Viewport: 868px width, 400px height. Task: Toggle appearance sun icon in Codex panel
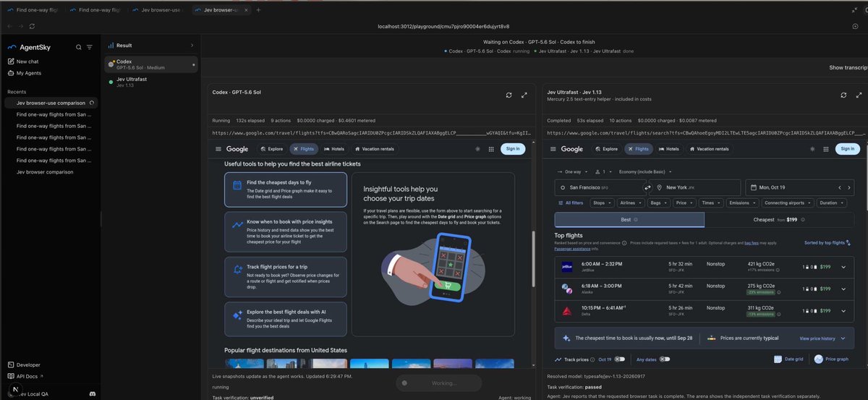[477, 149]
